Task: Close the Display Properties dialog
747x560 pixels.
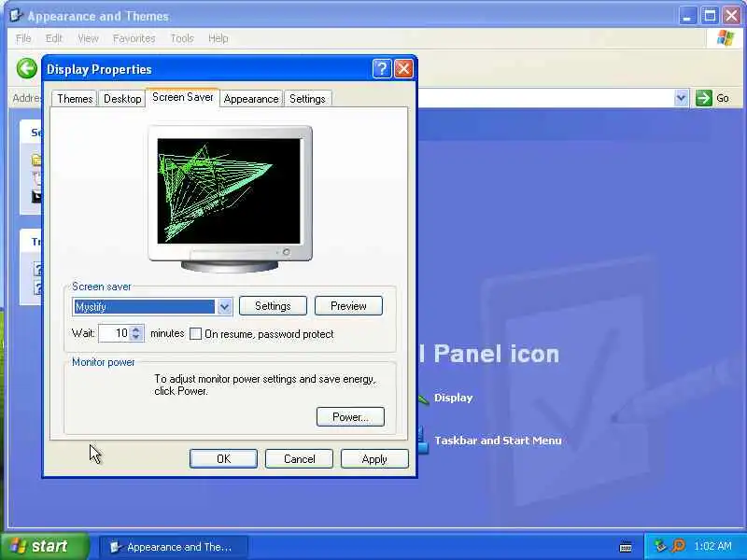Action: tap(404, 69)
